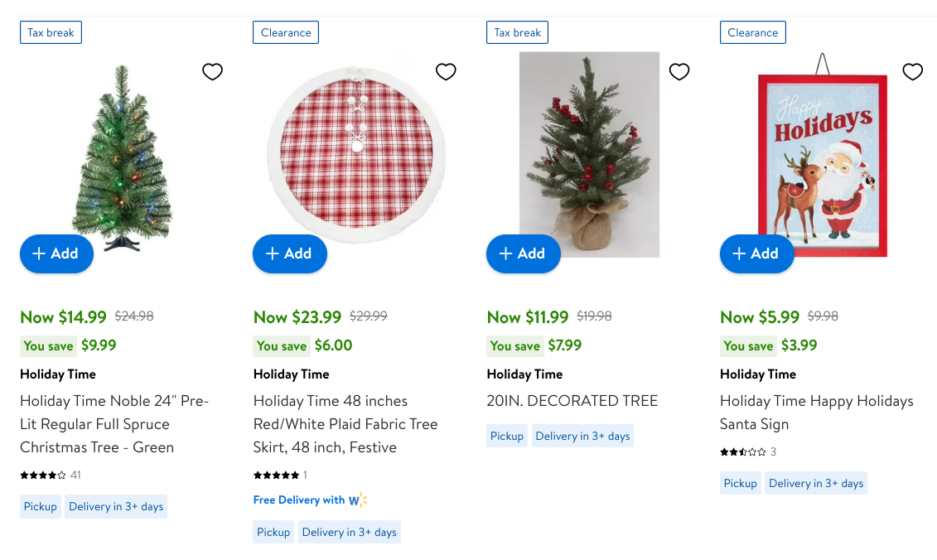The width and height of the screenshot is (937, 560).
Task: Favorite the Noble 24" Pre-Lit Spruce tree
Action: coord(213,72)
